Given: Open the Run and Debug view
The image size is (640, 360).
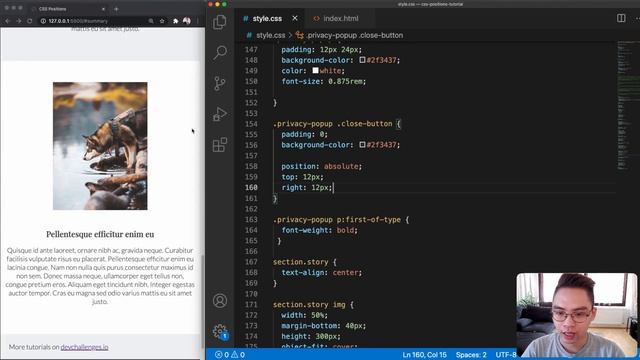Looking at the screenshot, I should click(220, 114).
